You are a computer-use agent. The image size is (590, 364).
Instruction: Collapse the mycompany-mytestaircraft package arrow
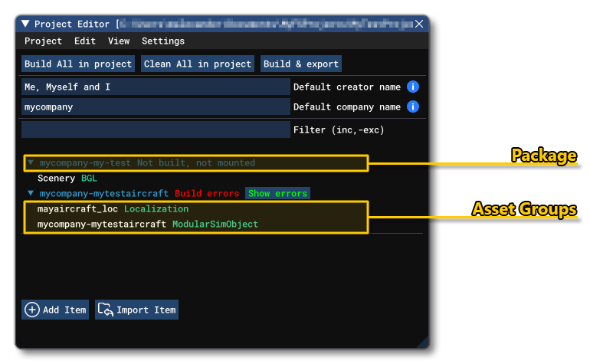pos(31,194)
